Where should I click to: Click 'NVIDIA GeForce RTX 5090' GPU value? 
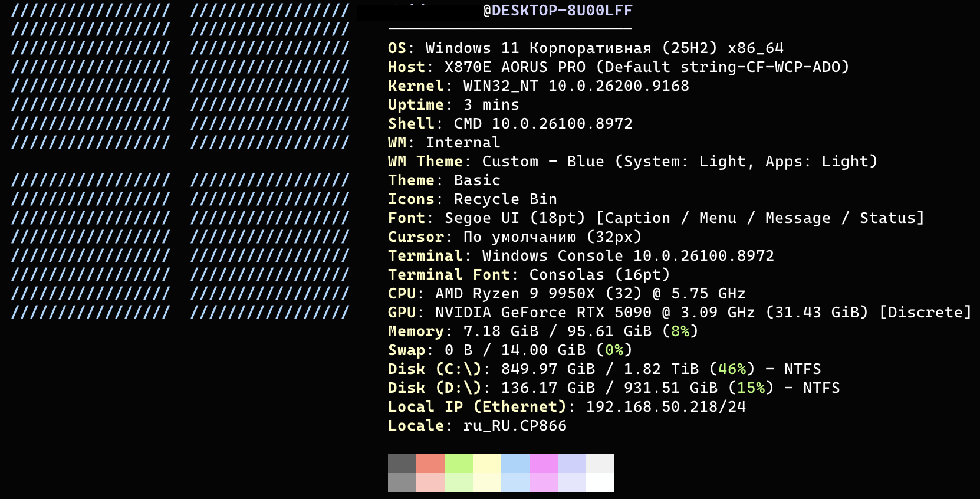coord(543,313)
